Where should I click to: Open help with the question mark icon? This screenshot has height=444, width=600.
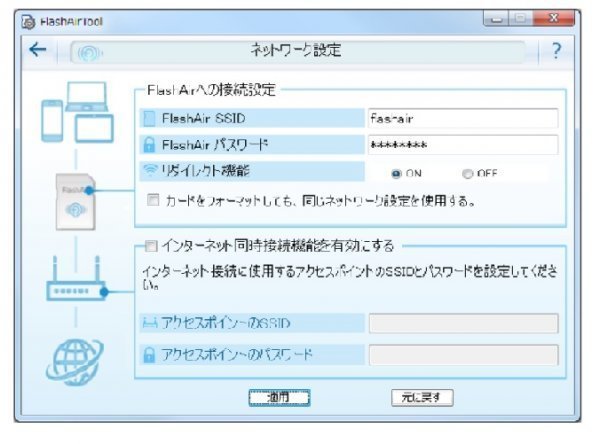pos(556,51)
